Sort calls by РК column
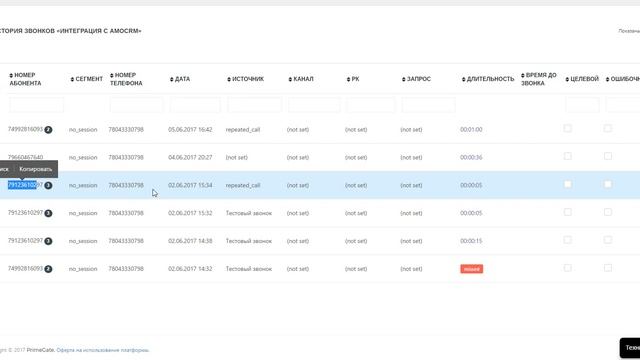This screenshot has height=360, width=640. (x=353, y=79)
